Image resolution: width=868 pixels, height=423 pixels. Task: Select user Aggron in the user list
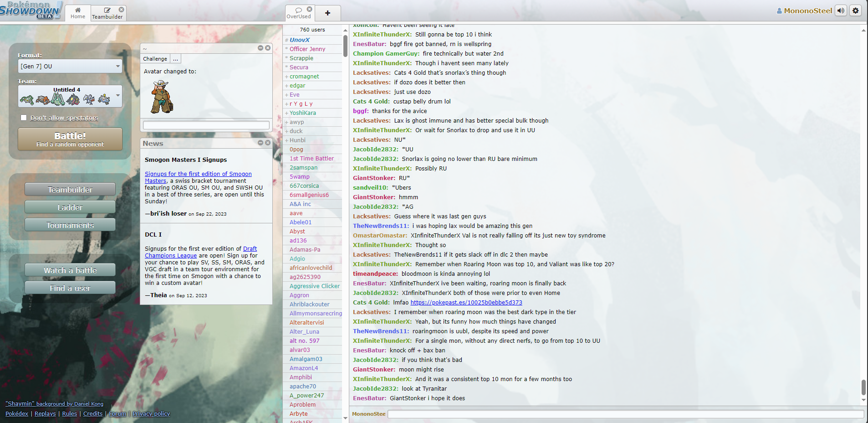312,295
